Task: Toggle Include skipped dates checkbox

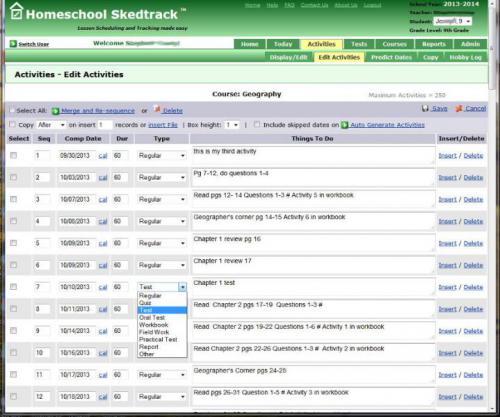Action: [x=257, y=124]
